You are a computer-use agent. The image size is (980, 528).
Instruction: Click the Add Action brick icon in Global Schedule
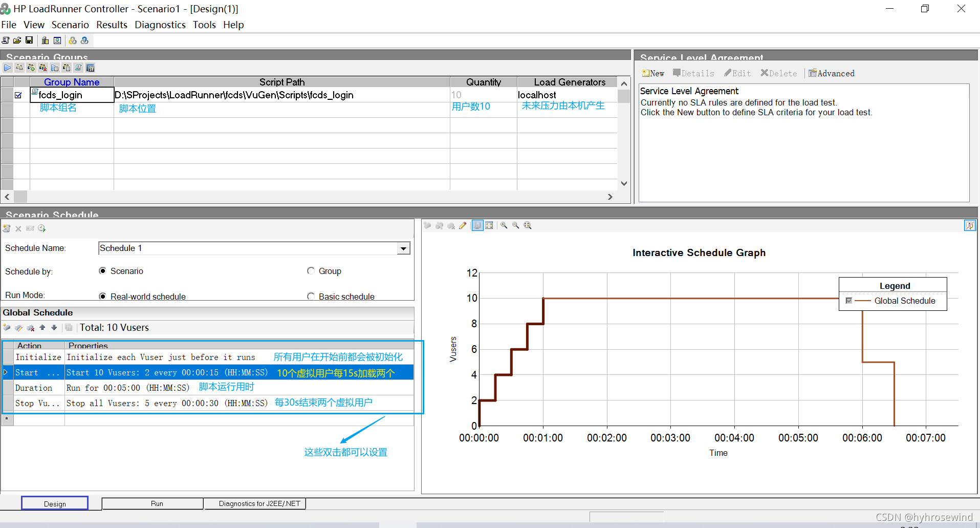(x=7, y=327)
